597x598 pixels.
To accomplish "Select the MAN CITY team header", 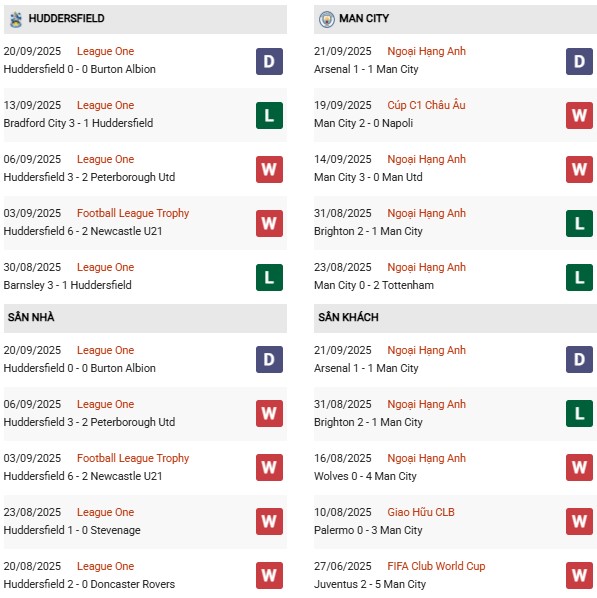I will pos(455,19).
